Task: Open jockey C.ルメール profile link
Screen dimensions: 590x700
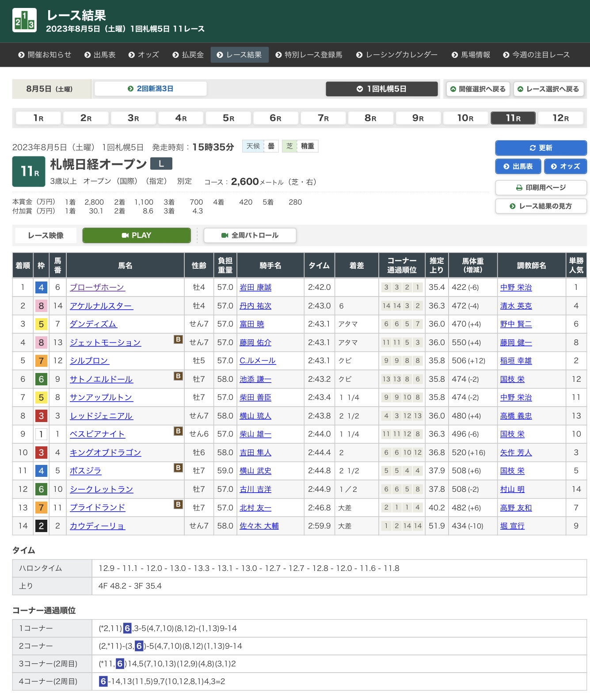Action: [257, 361]
